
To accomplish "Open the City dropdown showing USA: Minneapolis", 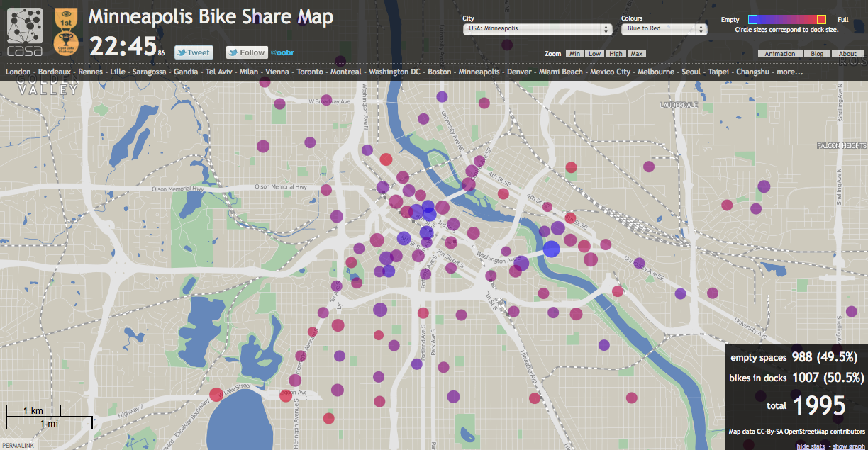I will (x=537, y=29).
